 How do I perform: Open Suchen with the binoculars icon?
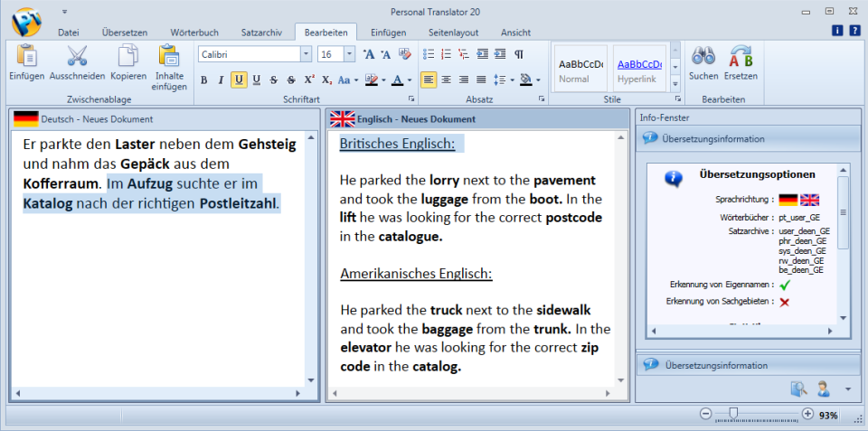tap(703, 56)
